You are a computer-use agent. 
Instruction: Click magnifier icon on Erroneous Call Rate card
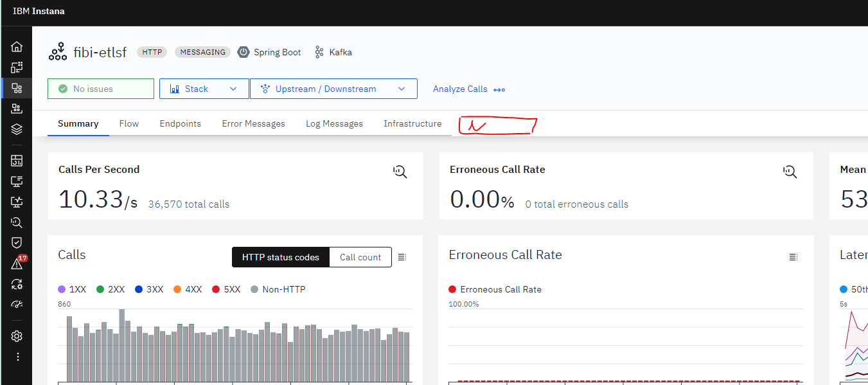tap(790, 171)
